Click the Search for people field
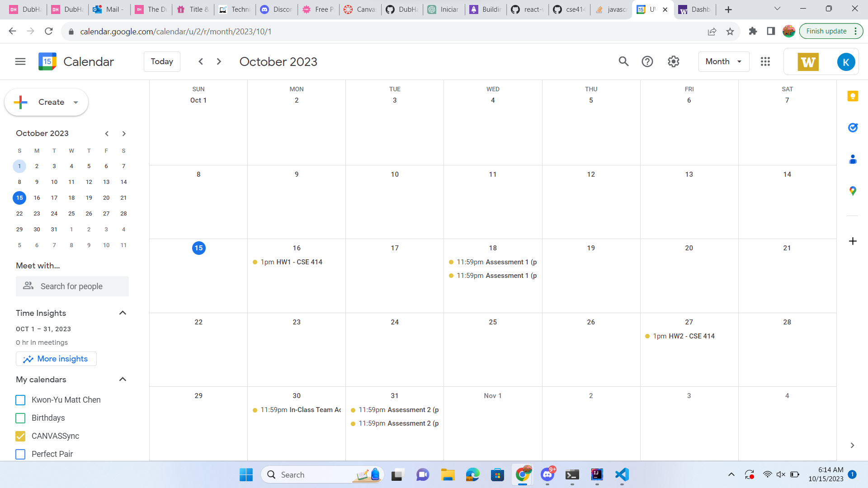The width and height of the screenshot is (868, 488). click(72, 286)
